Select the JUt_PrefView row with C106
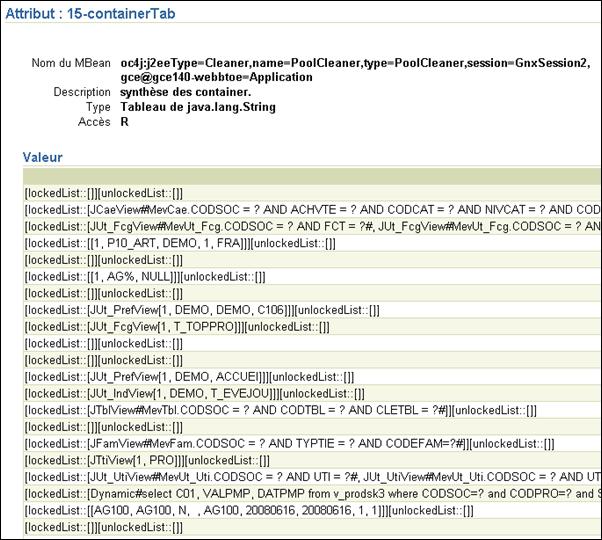602x540 pixels. pyautogui.click(x=312, y=310)
